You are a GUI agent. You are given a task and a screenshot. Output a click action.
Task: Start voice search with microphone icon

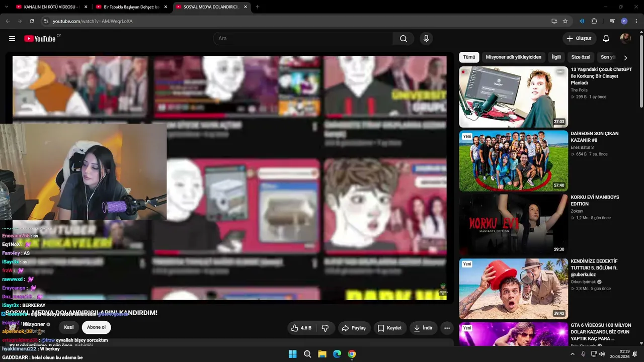point(426,39)
